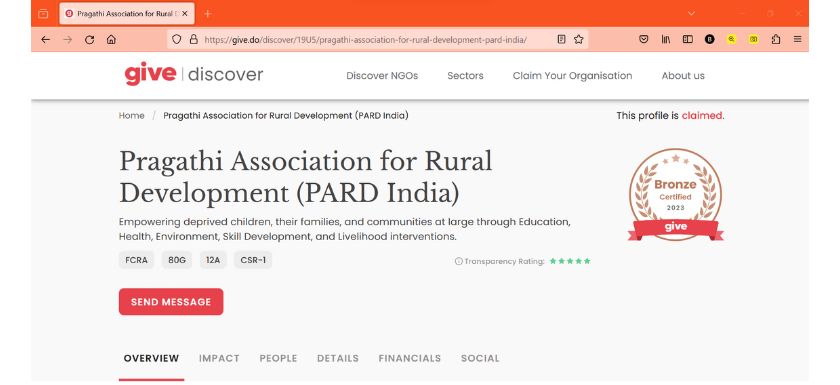Expand the list all tabs chevron

pos(692,13)
